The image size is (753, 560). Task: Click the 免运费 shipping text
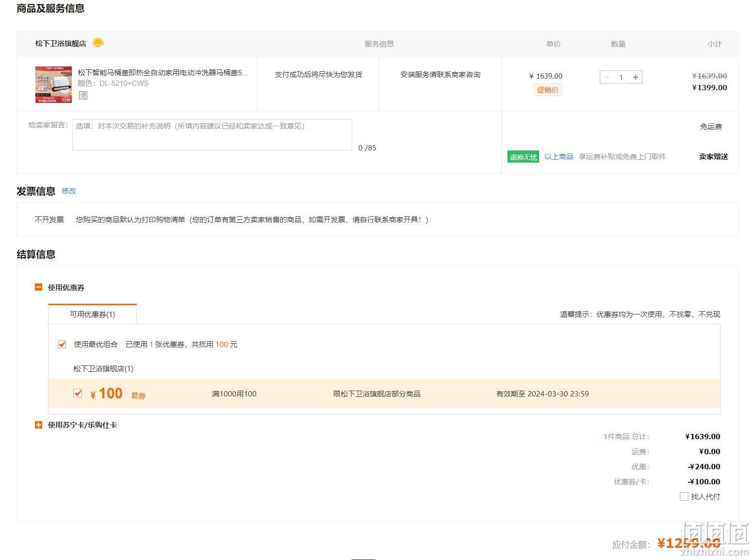(711, 126)
